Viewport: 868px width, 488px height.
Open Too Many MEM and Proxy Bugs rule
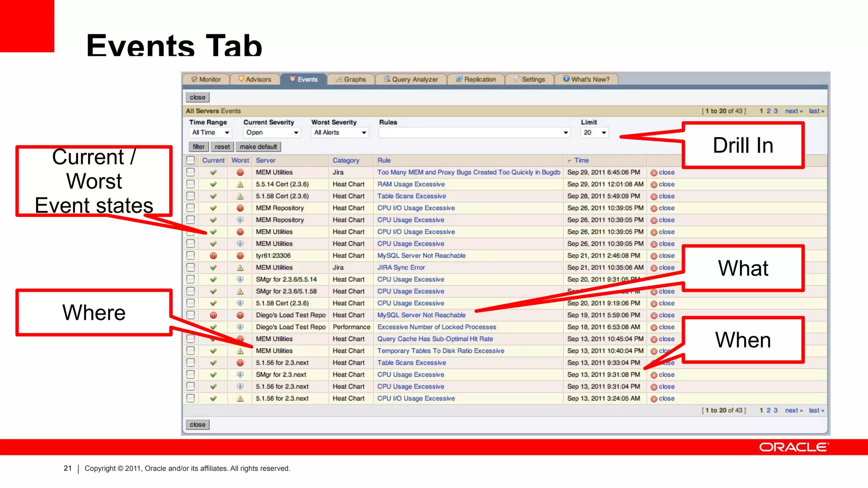click(469, 172)
